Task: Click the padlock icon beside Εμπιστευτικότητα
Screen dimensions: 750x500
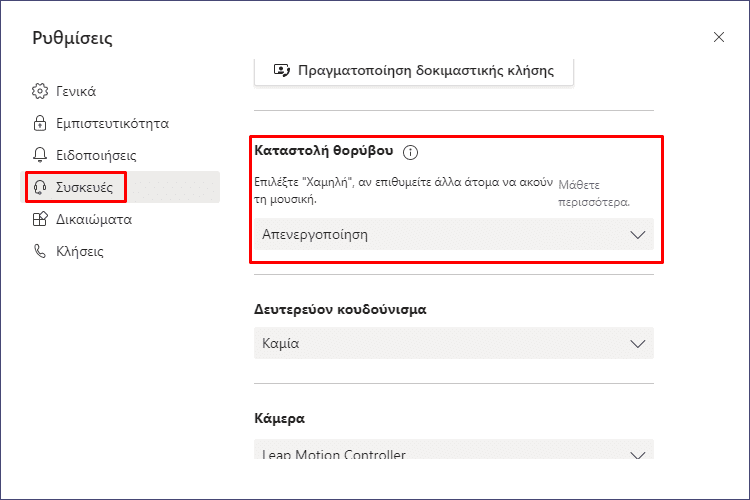Action: click(40, 123)
